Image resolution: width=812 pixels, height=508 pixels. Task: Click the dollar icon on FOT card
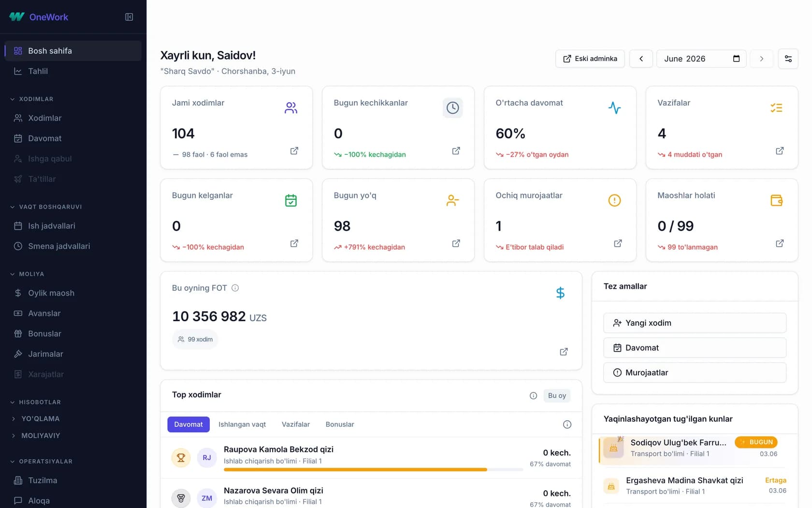pos(560,293)
